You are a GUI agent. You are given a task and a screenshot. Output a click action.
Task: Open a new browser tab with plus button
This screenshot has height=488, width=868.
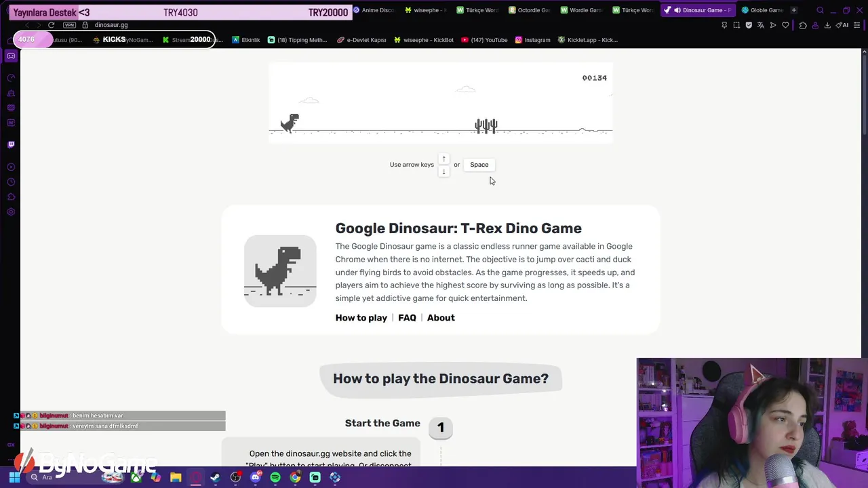[794, 10]
